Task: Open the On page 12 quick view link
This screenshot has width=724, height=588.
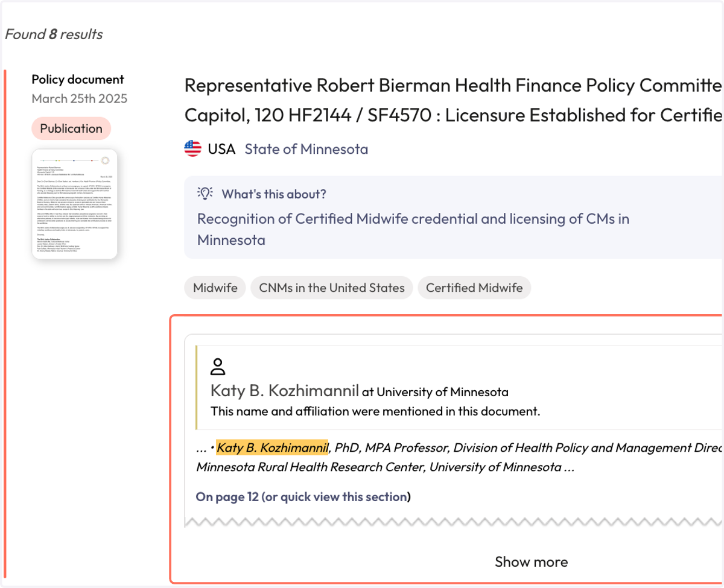Action: click(x=303, y=497)
